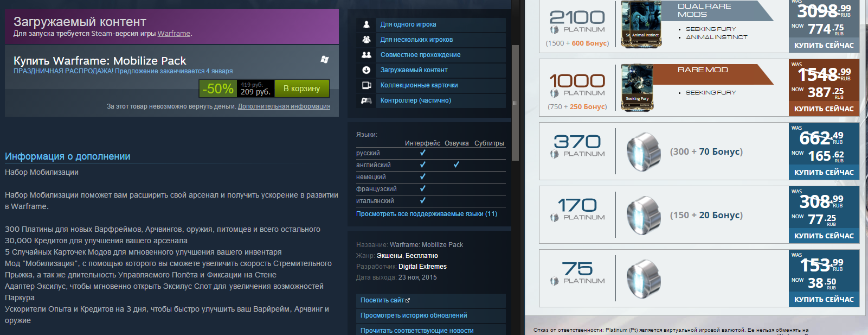Click the Информация о дополнении heading
Viewport: 868px width, 335px height.
pos(68,156)
